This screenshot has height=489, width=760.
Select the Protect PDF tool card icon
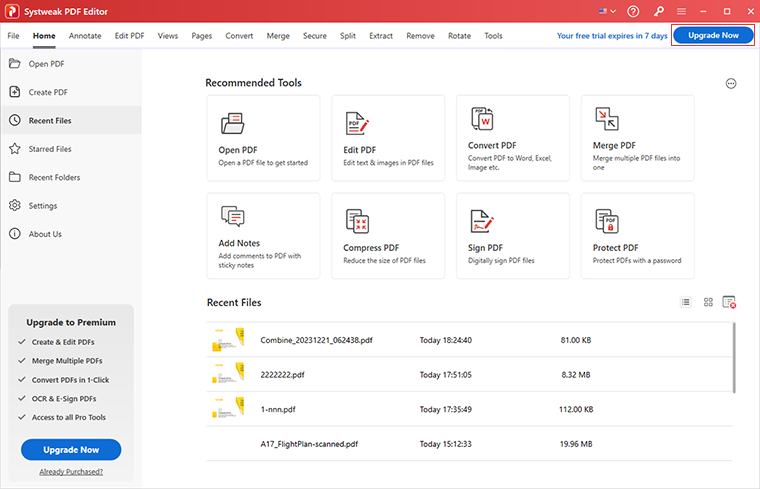[607, 221]
